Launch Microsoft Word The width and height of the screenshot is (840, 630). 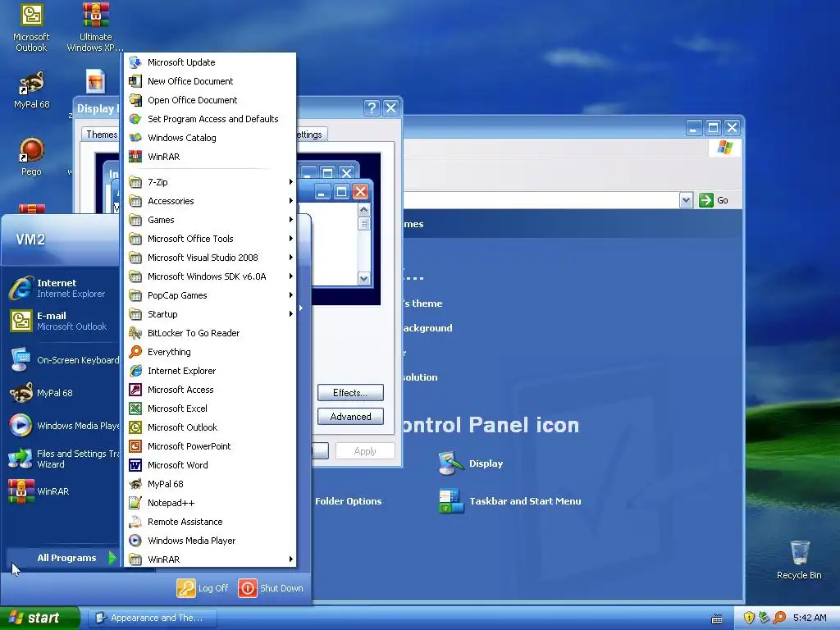[x=210, y=465]
